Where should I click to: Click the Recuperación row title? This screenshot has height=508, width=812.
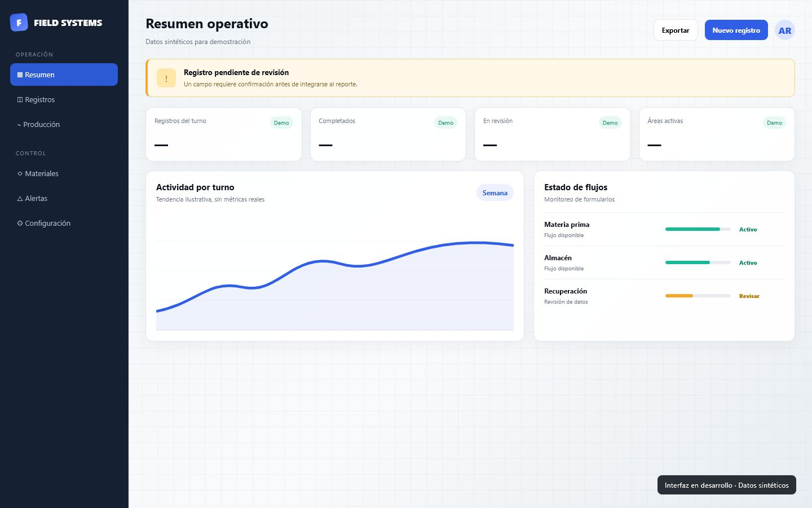point(566,291)
